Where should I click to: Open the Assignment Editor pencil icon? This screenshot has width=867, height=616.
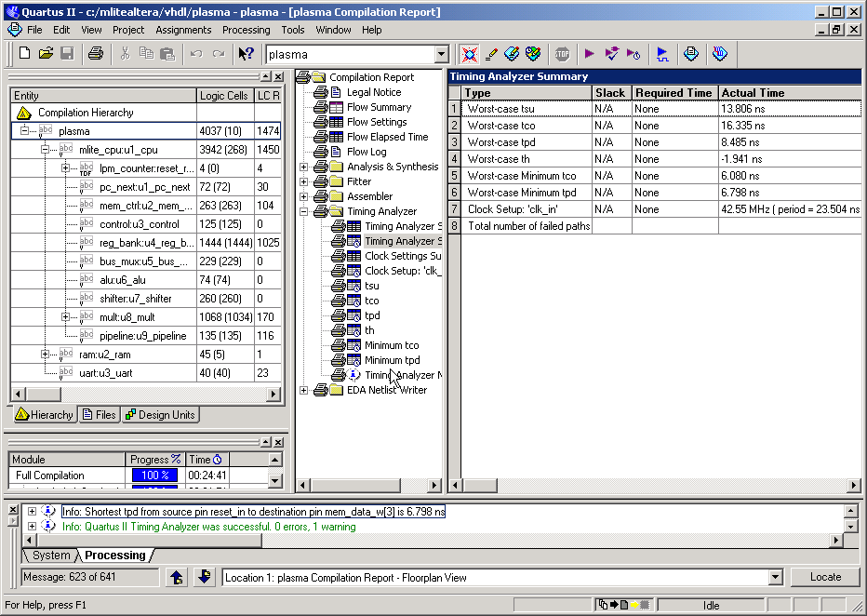[x=490, y=54]
